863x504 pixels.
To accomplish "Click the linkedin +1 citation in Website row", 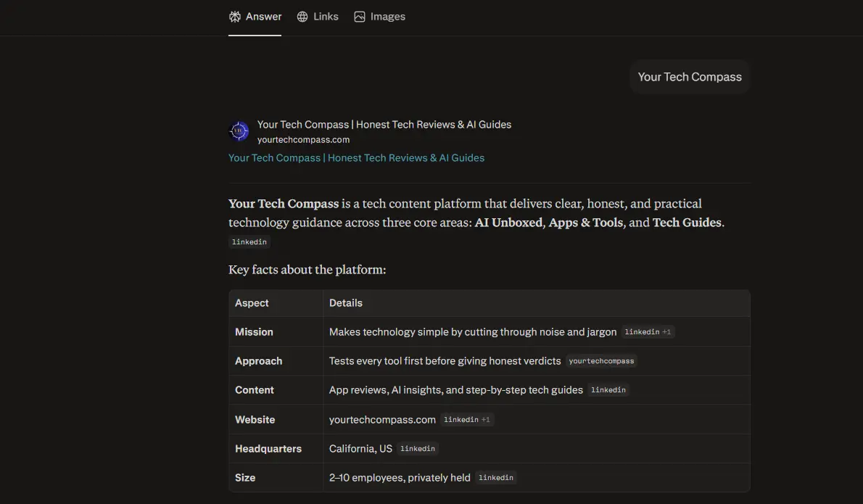I will (x=467, y=419).
